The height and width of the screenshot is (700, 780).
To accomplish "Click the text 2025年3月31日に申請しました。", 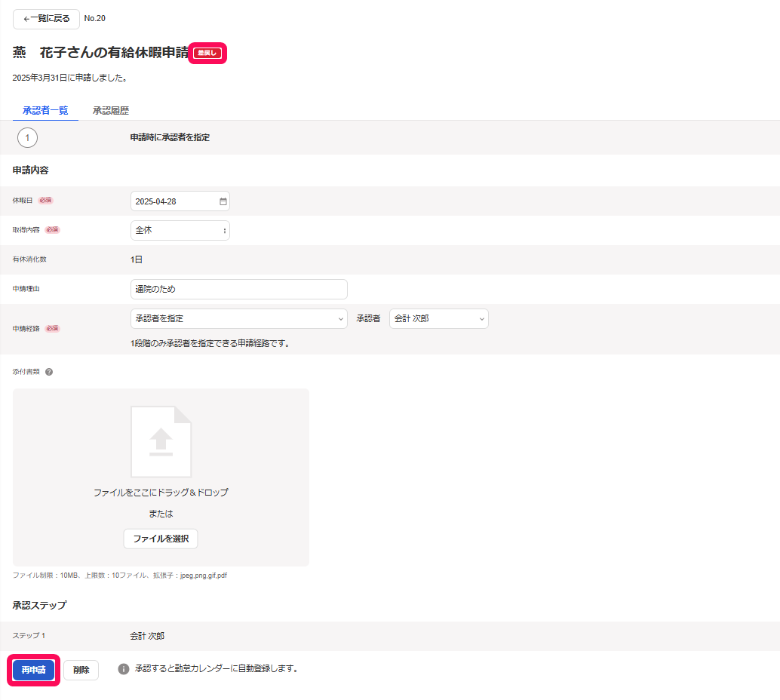I will [x=69, y=78].
